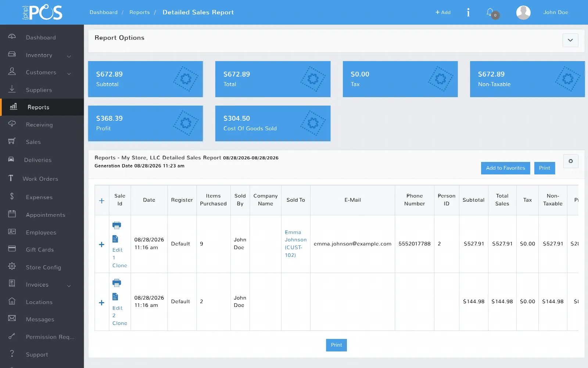Screen dimensions: 588x368
Task: Open document icon for sale 1
Action: point(115,239)
